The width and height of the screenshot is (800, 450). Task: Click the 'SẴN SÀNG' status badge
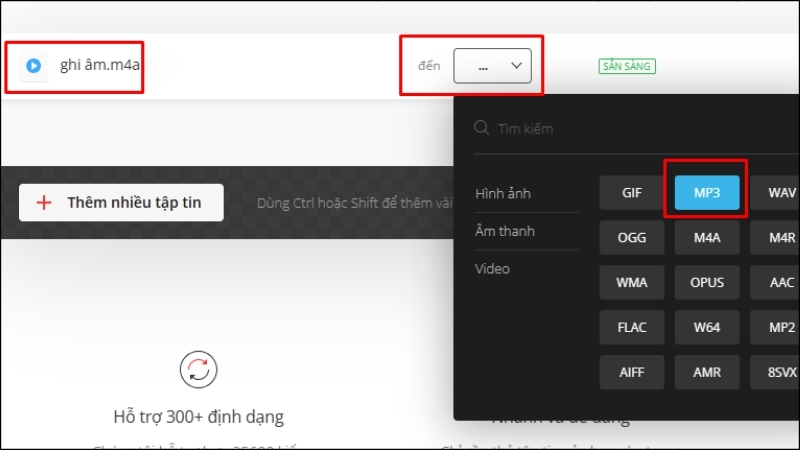click(x=627, y=66)
